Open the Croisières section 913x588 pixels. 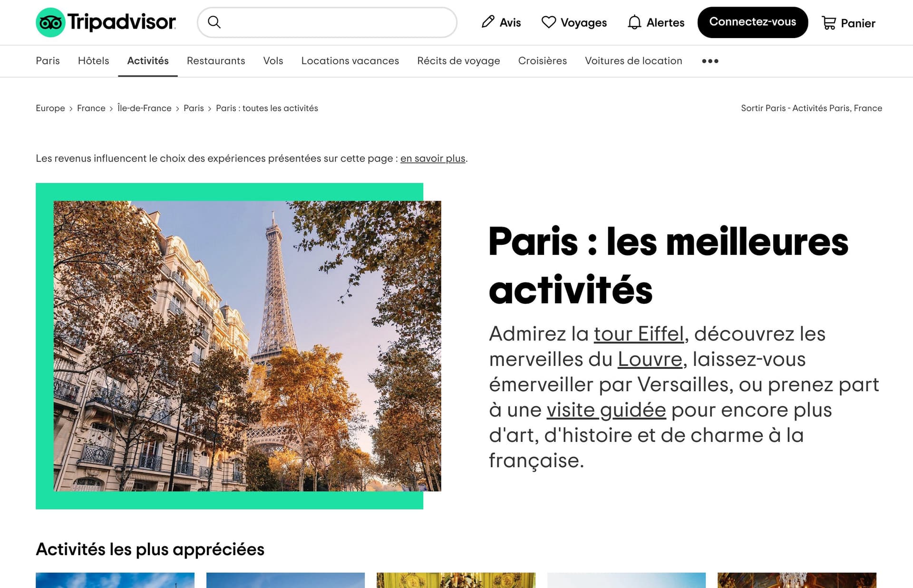542,61
